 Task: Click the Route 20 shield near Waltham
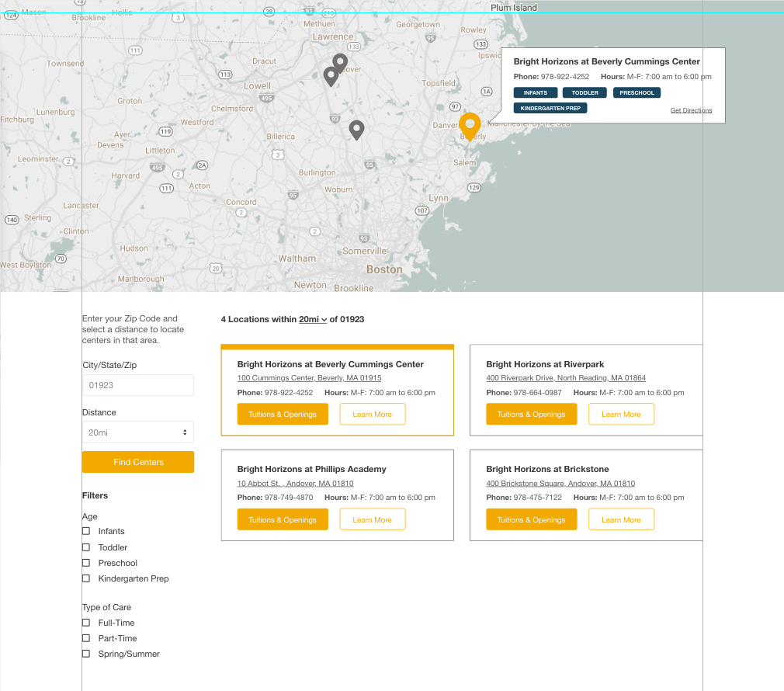click(x=216, y=268)
